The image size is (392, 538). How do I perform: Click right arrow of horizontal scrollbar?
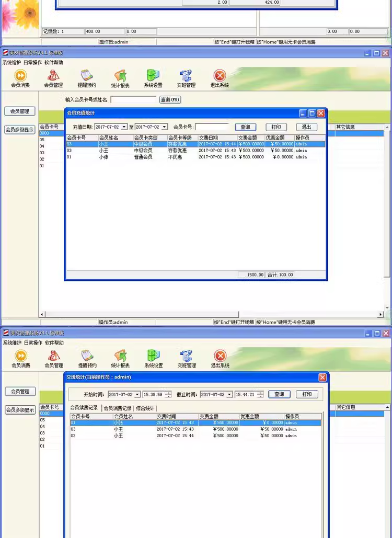tap(381, 314)
